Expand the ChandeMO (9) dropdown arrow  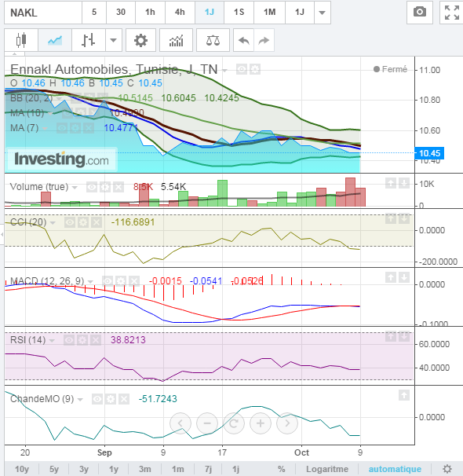[x=80, y=400]
